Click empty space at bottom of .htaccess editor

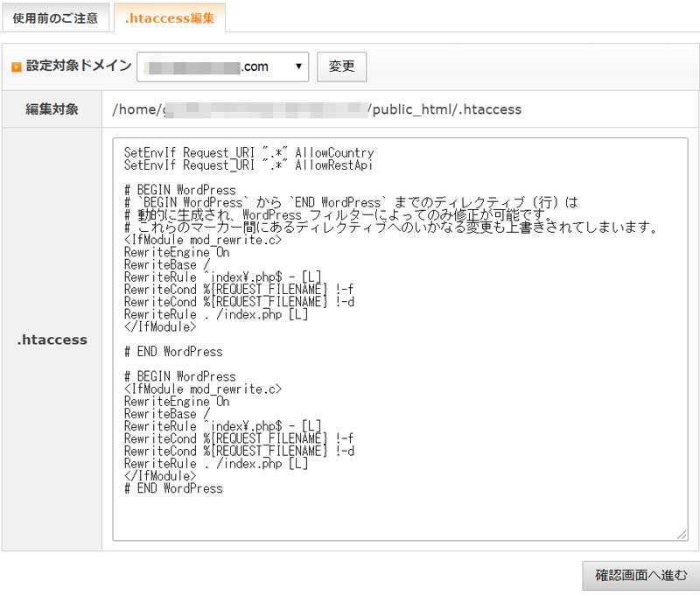pos(394,516)
